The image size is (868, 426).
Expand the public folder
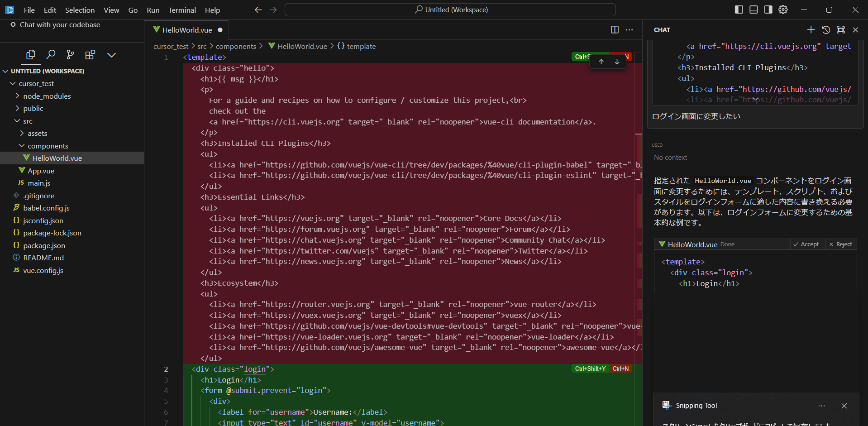click(x=17, y=108)
